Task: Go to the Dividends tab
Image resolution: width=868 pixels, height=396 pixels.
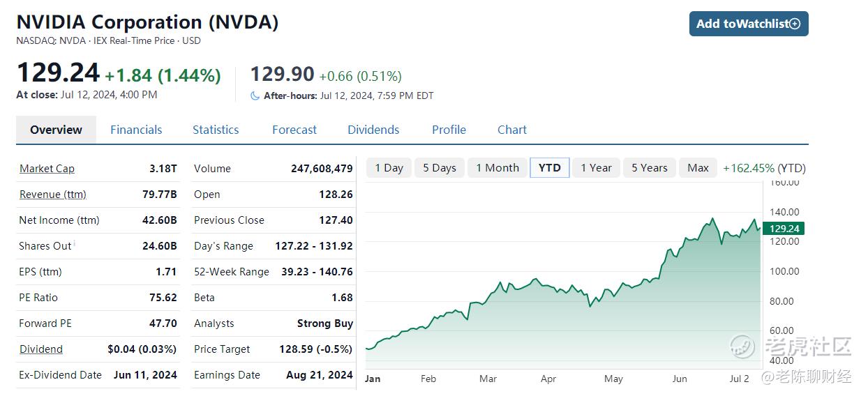Action: click(x=373, y=130)
